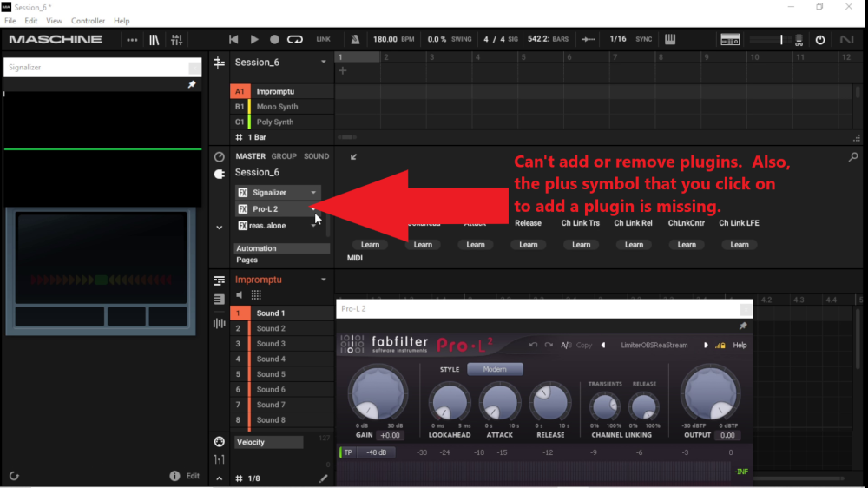The image size is (868, 488).
Task: Select group A1 Impromptu
Action: pos(282,91)
